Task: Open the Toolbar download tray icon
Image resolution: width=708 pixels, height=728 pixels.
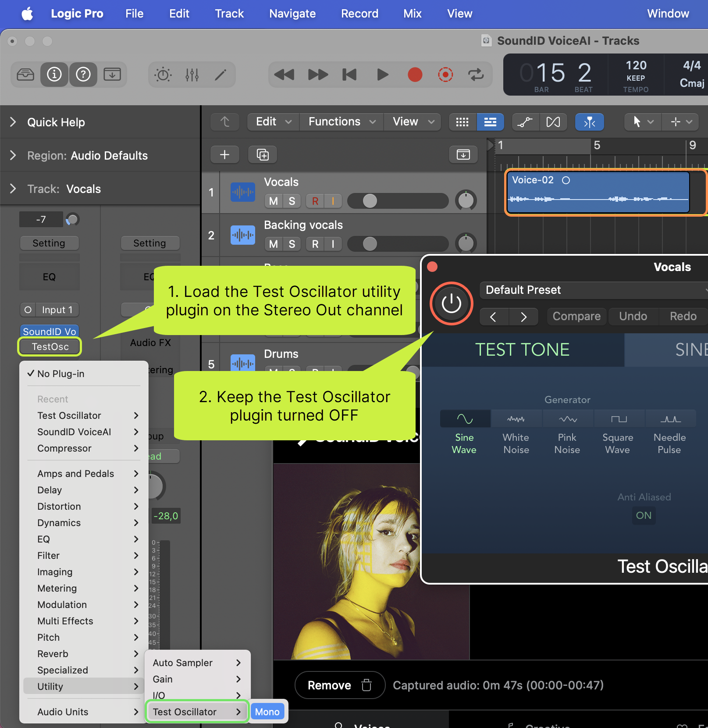Action: (112, 75)
